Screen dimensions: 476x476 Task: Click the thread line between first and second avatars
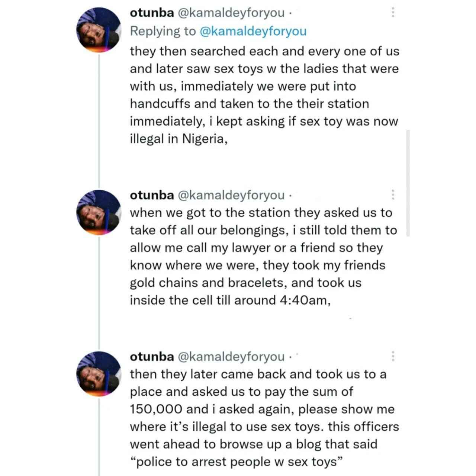coord(99,122)
